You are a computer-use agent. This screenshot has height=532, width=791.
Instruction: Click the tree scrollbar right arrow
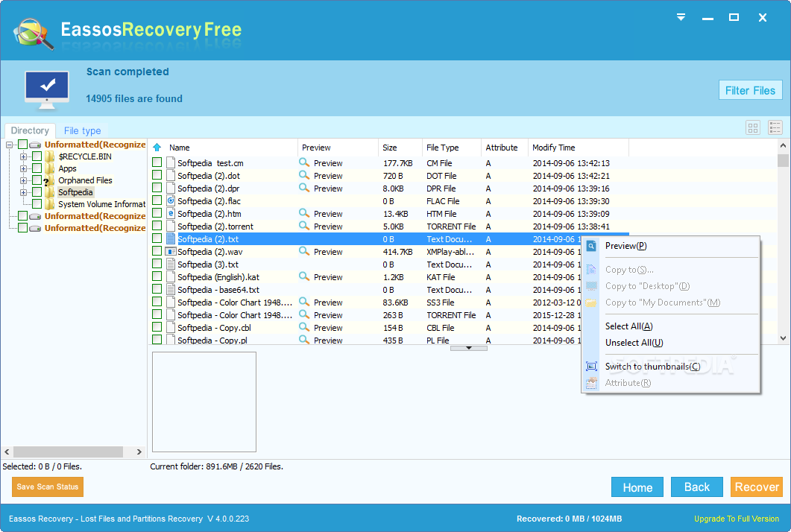(139, 452)
